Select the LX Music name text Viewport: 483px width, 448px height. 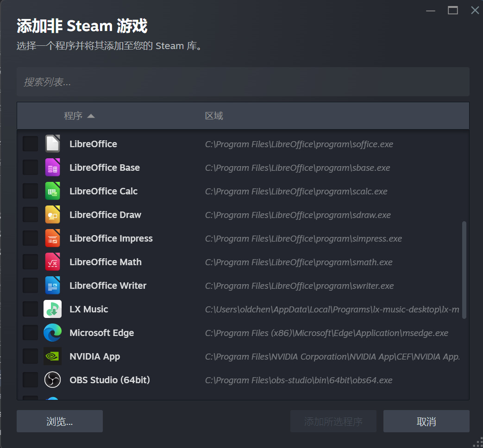point(89,309)
